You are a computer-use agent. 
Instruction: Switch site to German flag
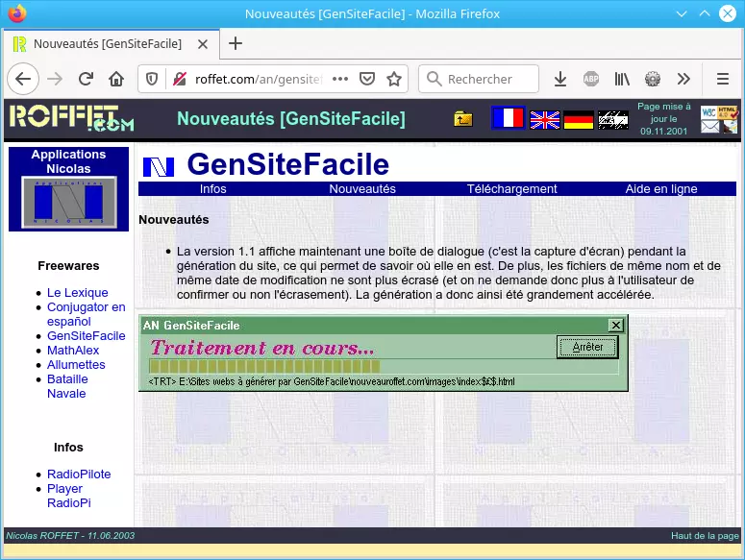click(579, 120)
